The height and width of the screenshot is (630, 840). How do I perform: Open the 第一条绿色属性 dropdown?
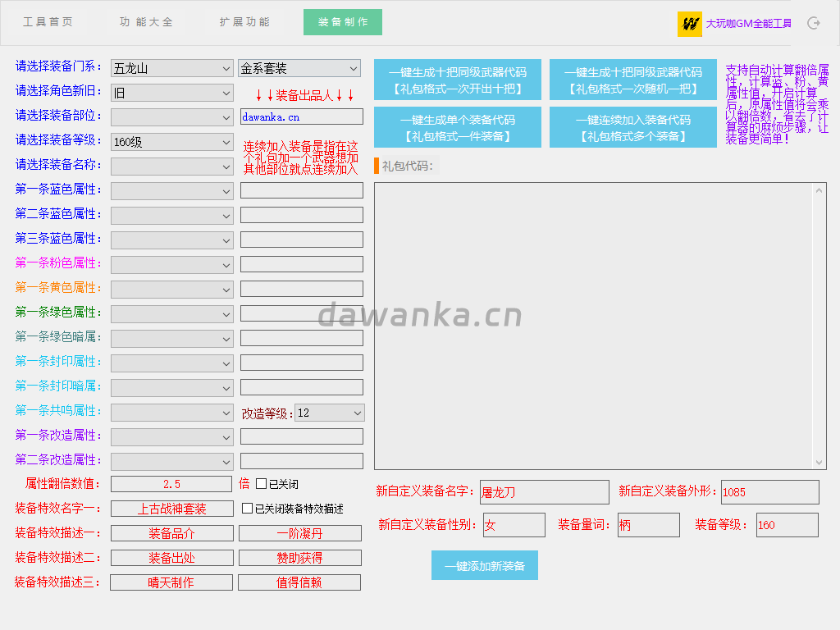click(172, 314)
